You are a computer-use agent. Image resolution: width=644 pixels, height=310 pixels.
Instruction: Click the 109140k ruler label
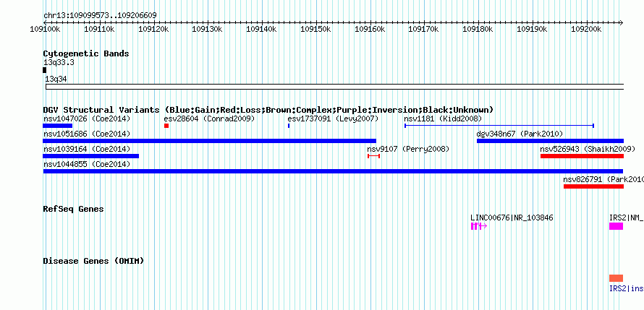point(261,29)
